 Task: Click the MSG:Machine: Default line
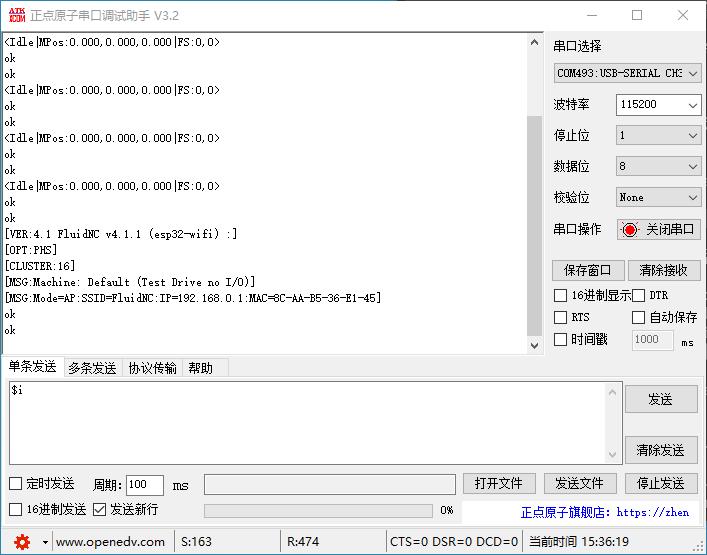(x=130, y=282)
